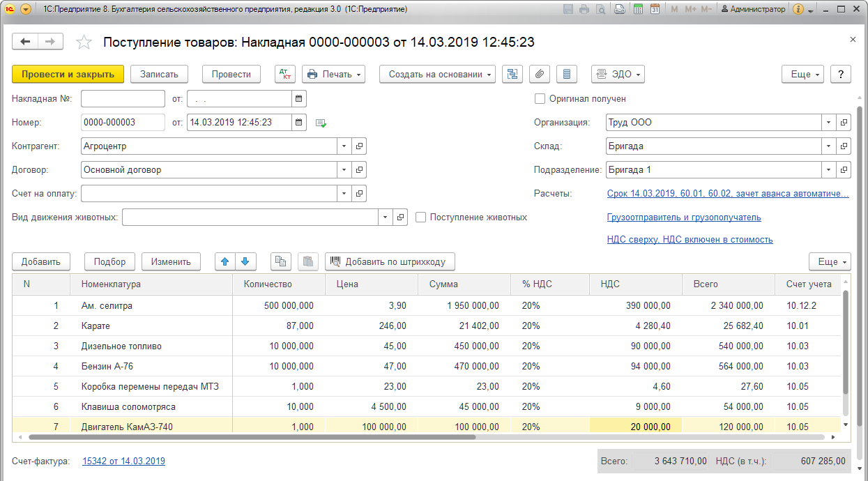Open the table Еще menu
The height and width of the screenshot is (481, 868).
830,261
